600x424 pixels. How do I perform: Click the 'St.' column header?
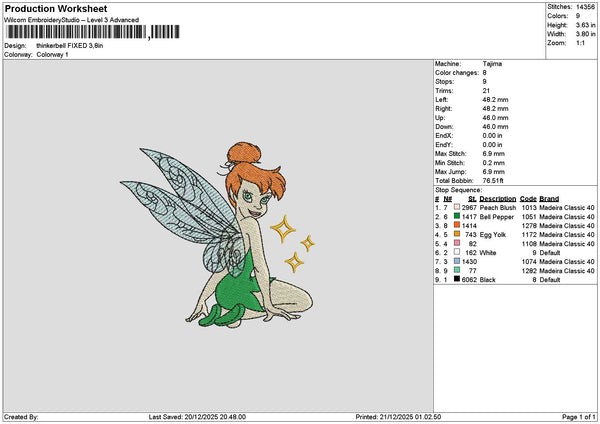[x=472, y=199]
